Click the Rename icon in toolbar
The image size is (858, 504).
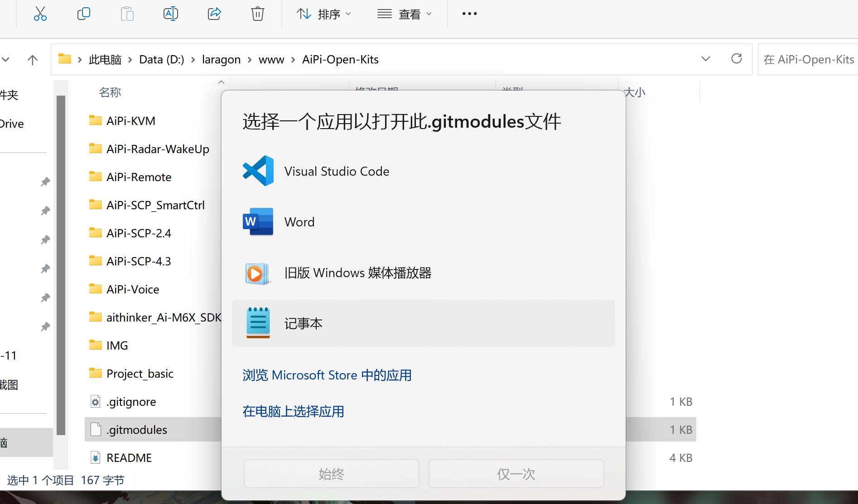click(x=171, y=14)
